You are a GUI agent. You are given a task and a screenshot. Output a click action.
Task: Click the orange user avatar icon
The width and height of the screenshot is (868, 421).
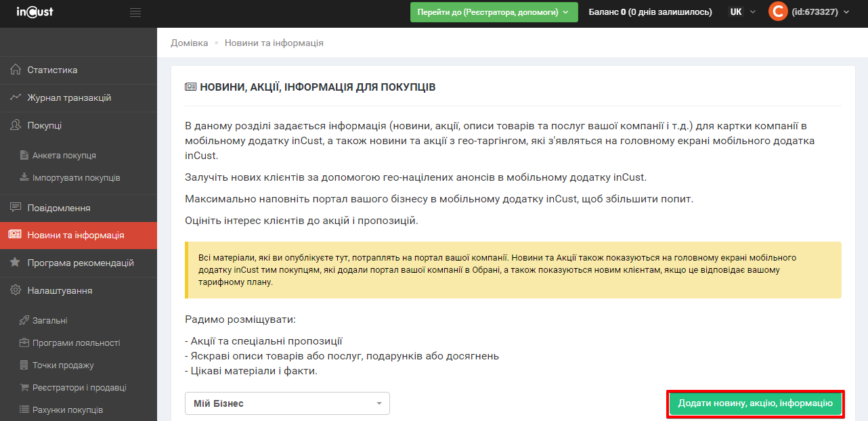[x=778, y=12]
